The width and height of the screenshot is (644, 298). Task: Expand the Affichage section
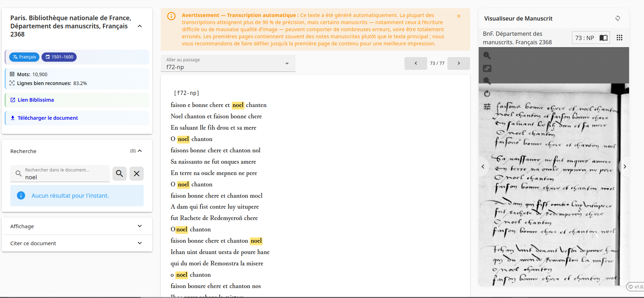point(140,226)
